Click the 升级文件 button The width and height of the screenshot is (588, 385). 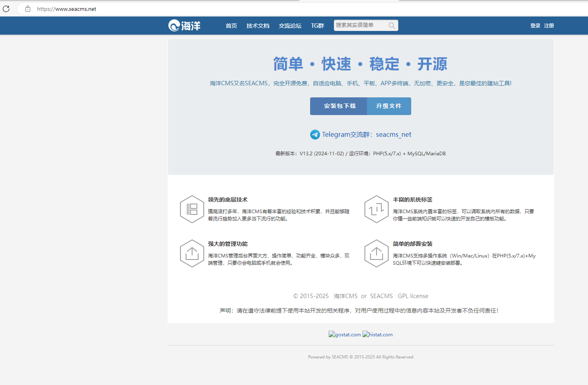(x=389, y=106)
